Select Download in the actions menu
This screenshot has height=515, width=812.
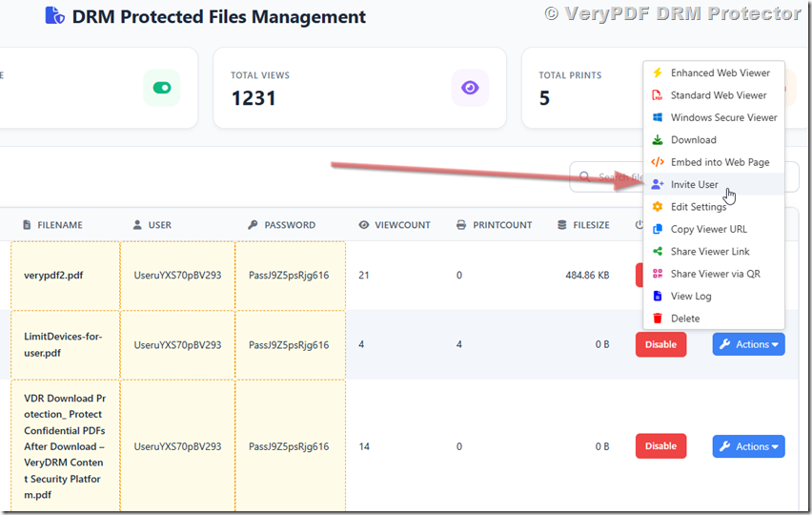pos(714,140)
